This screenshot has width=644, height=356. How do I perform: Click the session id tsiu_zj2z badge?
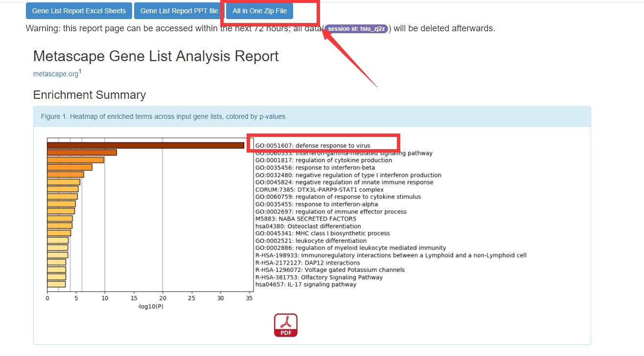coord(357,29)
